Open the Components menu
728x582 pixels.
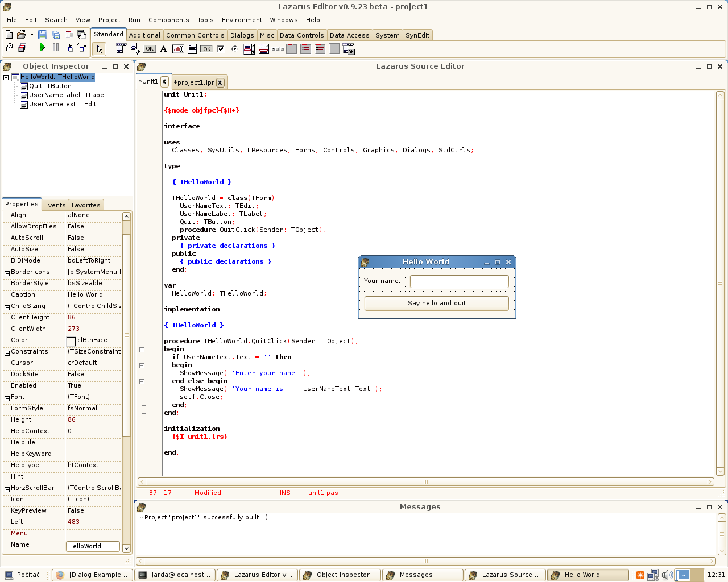click(169, 20)
